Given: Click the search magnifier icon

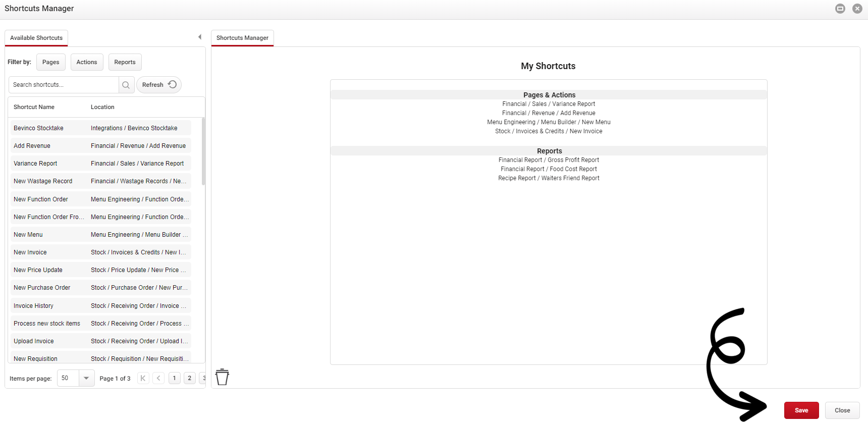Looking at the screenshot, I should (x=126, y=85).
